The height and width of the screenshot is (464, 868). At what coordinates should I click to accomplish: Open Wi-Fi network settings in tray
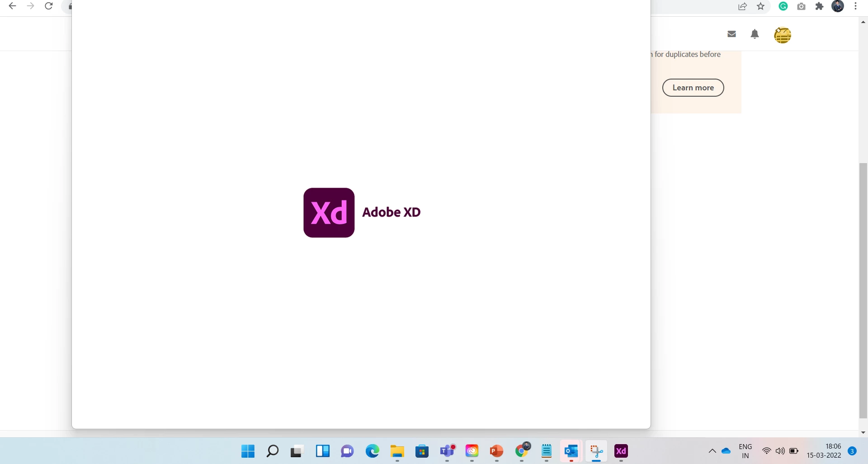[x=767, y=451]
